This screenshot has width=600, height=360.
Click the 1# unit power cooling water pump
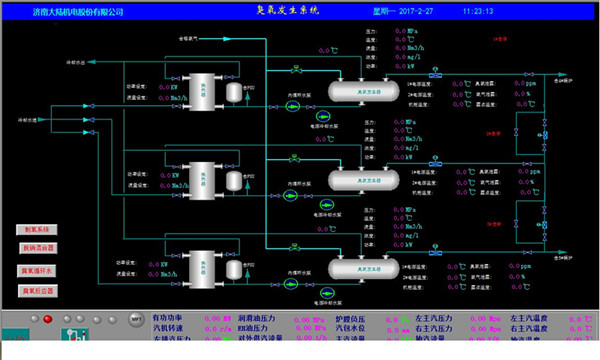click(x=323, y=116)
